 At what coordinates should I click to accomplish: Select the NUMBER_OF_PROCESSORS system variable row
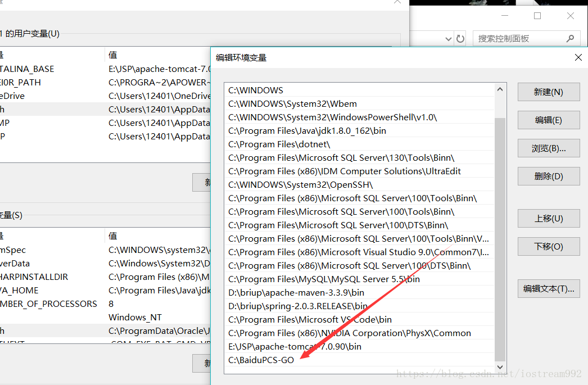[105, 304]
